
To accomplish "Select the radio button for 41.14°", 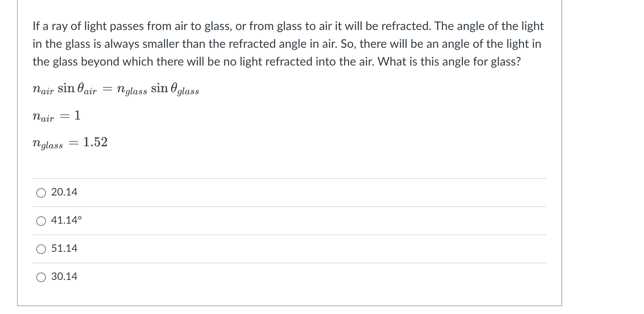I will tap(41, 220).
